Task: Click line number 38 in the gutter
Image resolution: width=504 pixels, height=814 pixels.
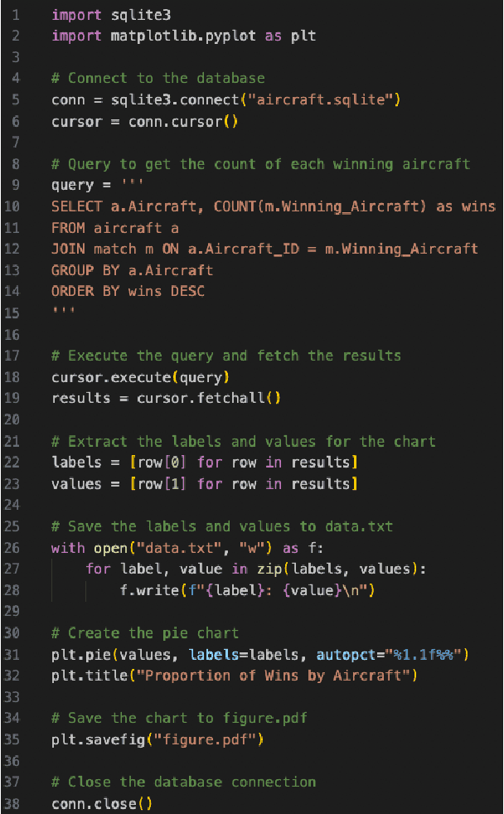Action: 13,803
